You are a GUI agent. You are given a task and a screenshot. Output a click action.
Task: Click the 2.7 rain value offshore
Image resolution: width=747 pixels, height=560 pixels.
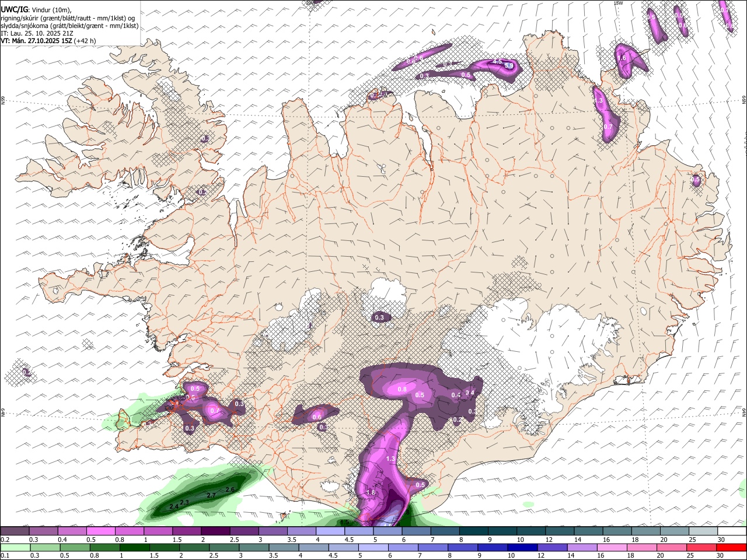point(211,495)
